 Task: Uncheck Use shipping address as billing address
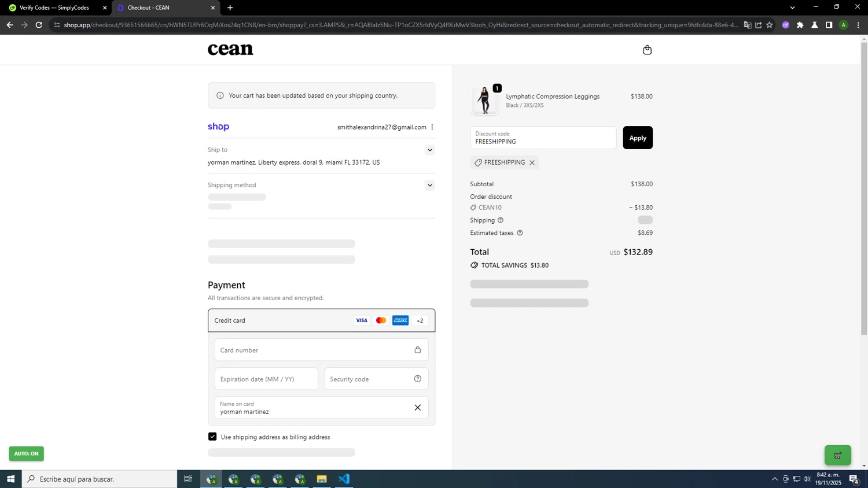(x=212, y=437)
